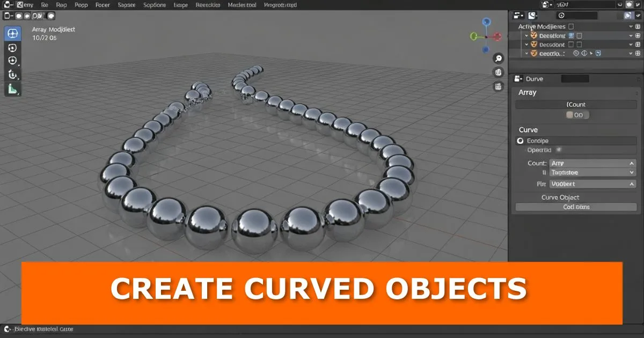Screen dimensions: 644x338
Task: Enable the Eonoipe radio option under Curve
Action: click(519, 141)
